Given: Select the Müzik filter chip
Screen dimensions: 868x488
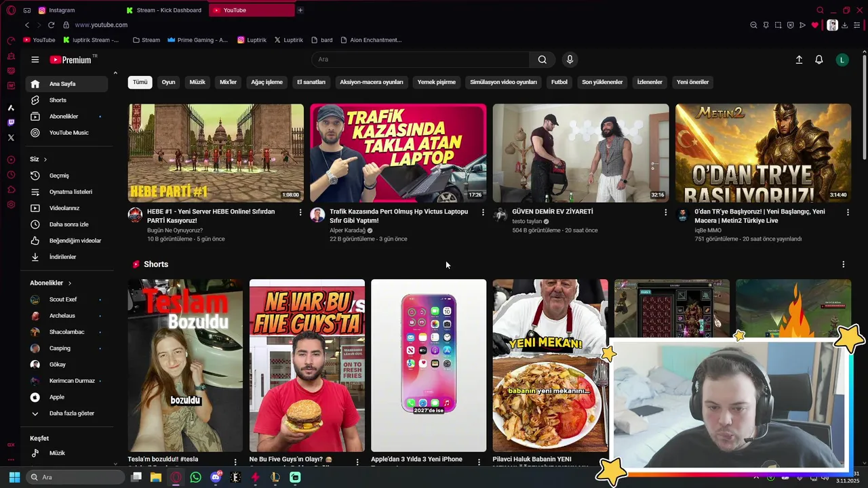Looking at the screenshot, I should (x=197, y=82).
